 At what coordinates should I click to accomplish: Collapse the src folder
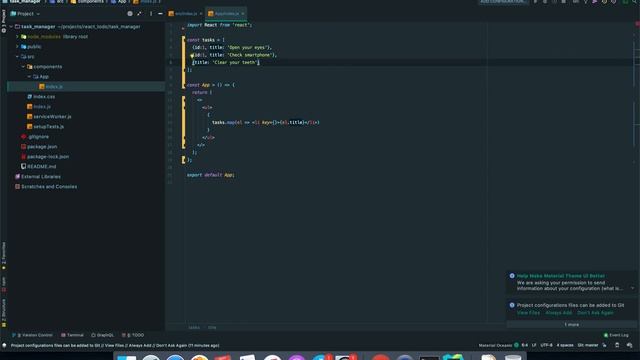point(18,57)
